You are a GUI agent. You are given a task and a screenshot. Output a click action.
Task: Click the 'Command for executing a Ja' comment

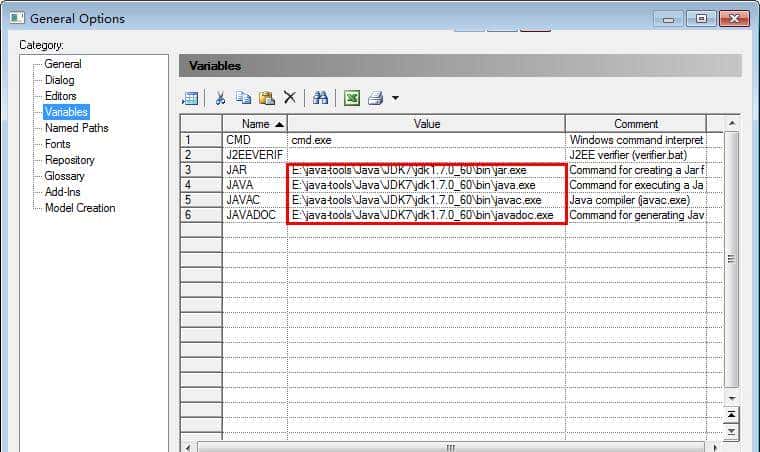tap(636, 185)
